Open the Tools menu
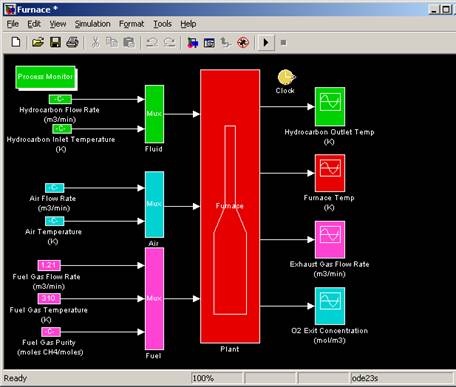The image size is (456, 387). (x=162, y=24)
